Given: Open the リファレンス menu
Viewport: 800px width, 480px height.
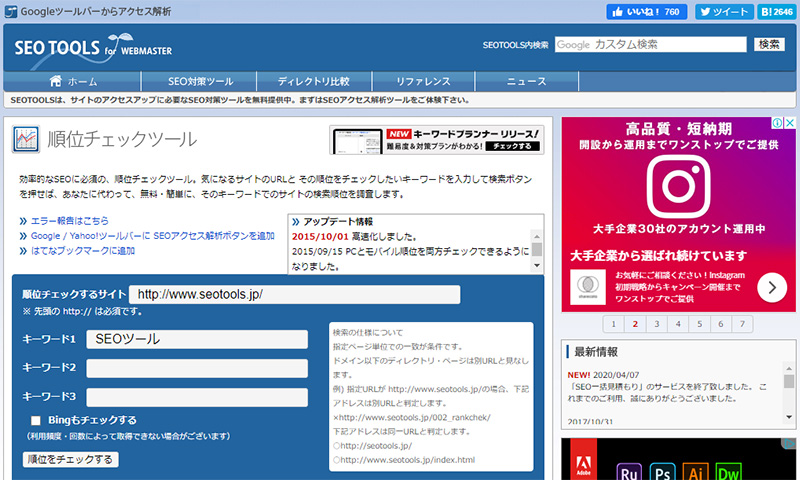Looking at the screenshot, I should point(423,81).
